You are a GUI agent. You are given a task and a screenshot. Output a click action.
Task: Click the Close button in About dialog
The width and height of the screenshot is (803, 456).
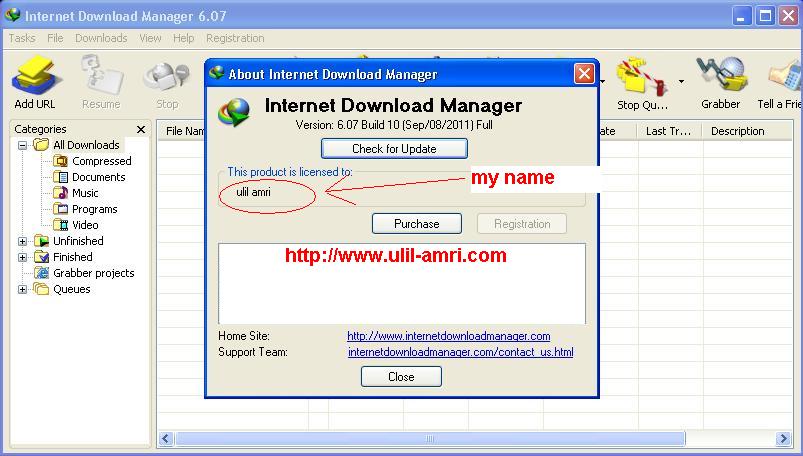[x=401, y=377]
